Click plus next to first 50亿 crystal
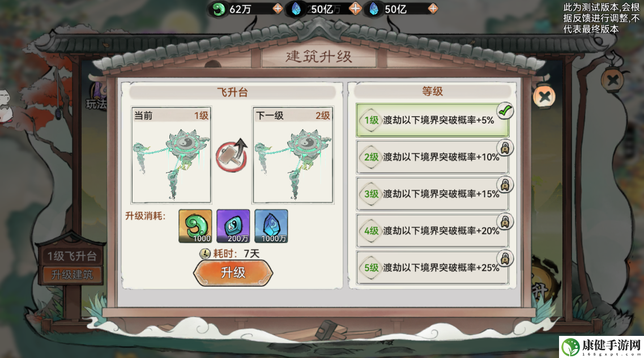644x358 pixels. [355, 8]
